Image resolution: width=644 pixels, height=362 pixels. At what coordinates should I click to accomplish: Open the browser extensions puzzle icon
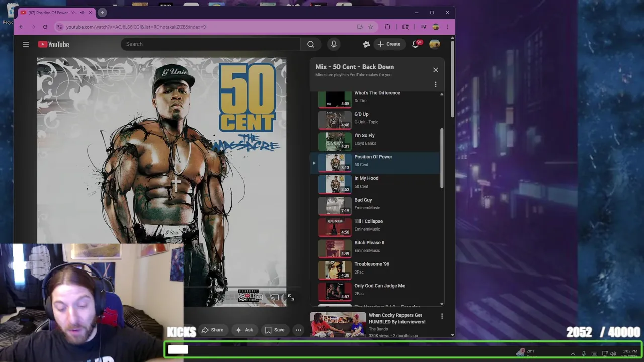387,27
